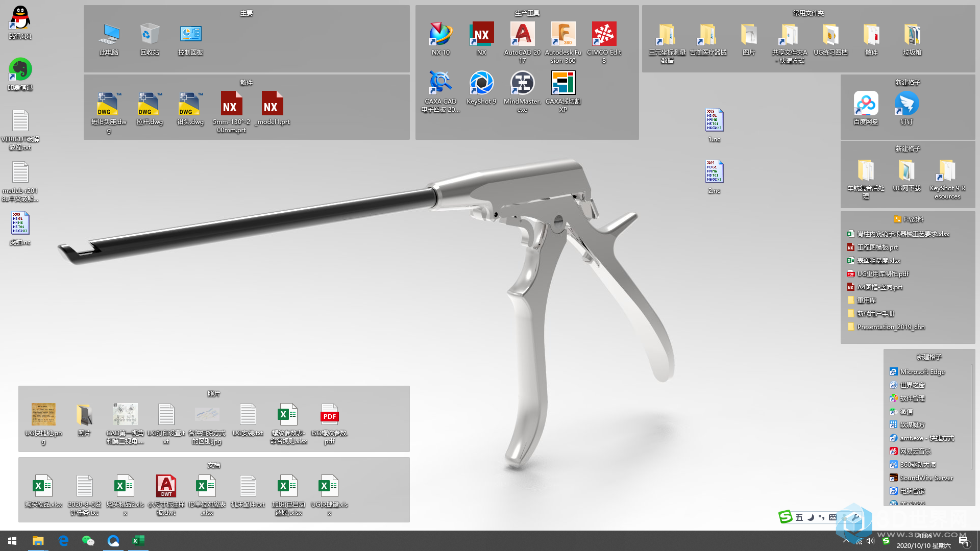Open File Explorer from taskbar

[x=38, y=541]
